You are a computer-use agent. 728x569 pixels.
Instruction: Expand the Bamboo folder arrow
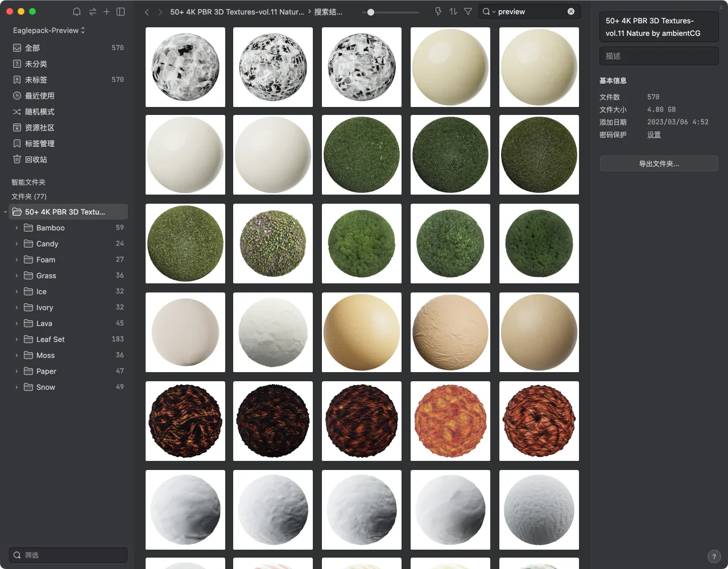pos(16,228)
